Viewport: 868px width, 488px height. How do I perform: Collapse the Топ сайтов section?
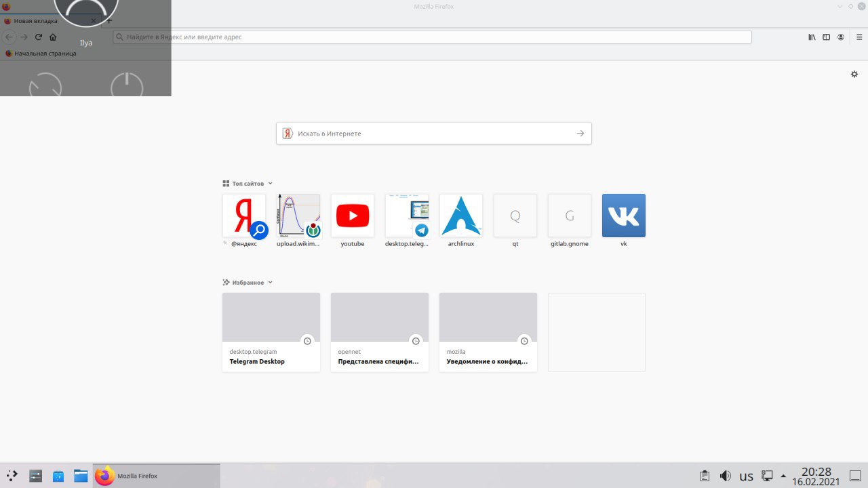pyautogui.click(x=270, y=184)
